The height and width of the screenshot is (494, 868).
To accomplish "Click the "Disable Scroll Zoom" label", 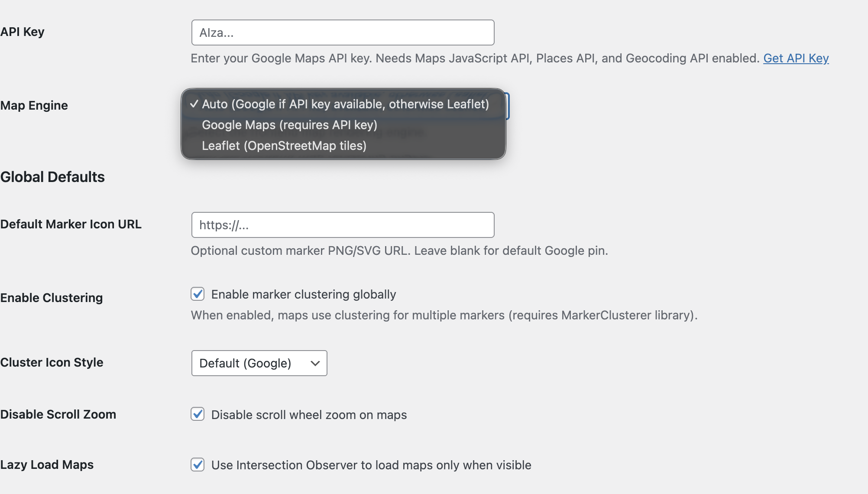I will pos(58,414).
